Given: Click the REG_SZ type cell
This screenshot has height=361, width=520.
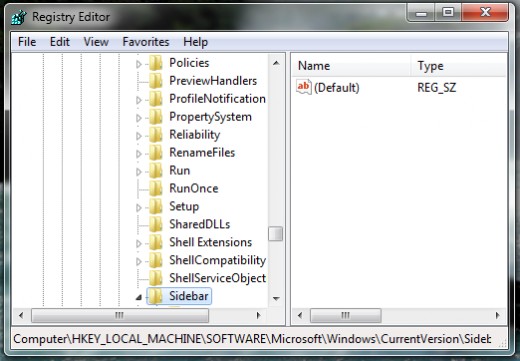Looking at the screenshot, I should point(436,88).
